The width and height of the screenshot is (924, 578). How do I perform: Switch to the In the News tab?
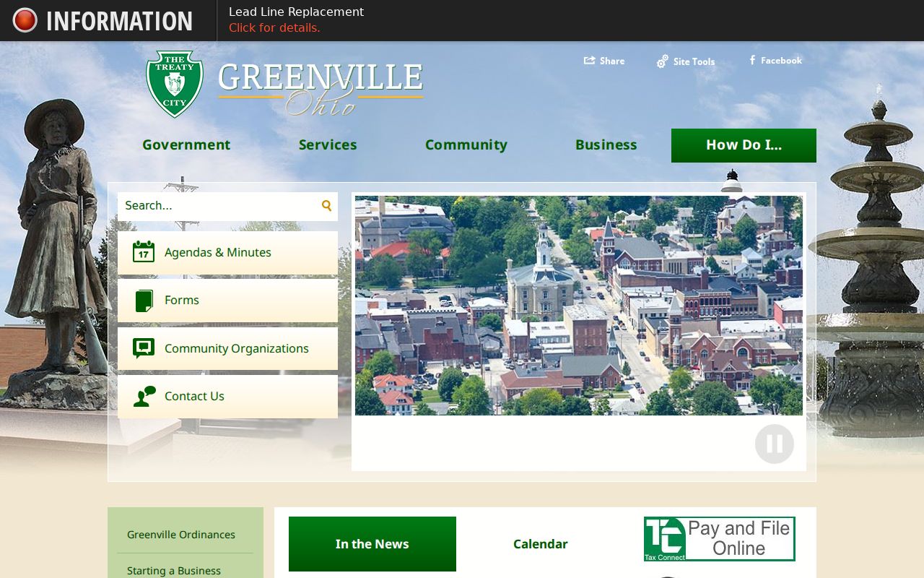372,544
